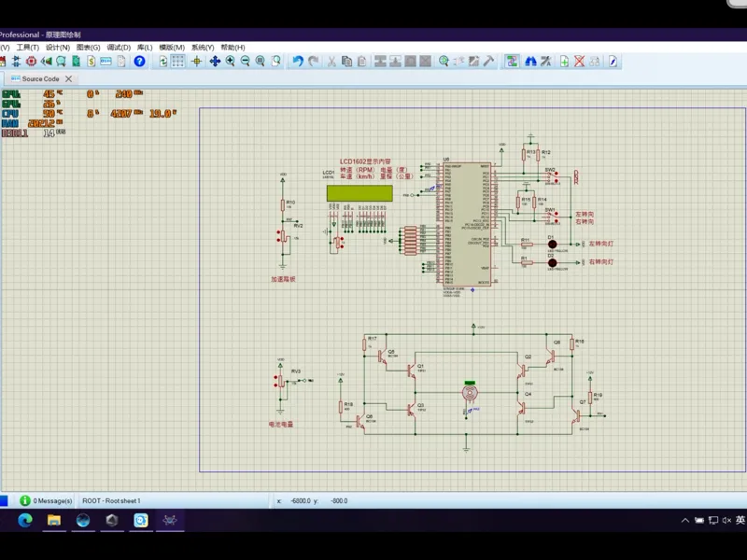The height and width of the screenshot is (560, 747).
Task: Click the RV2 accelerator potentiometer
Action: 283,237
